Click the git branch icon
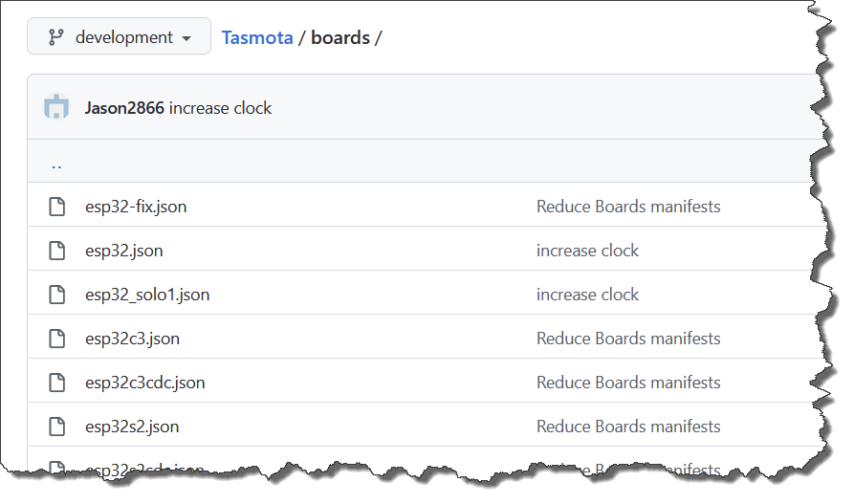Viewport: 854px width, 504px height. [x=56, y=38]
